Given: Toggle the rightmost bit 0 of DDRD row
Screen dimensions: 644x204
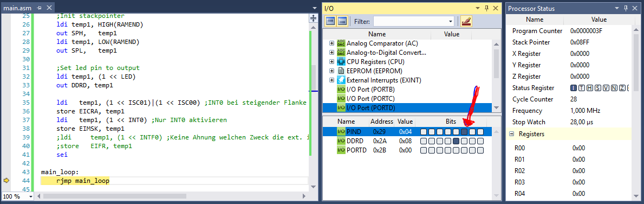Looking at the screenshot, I should tap(480, 141).
